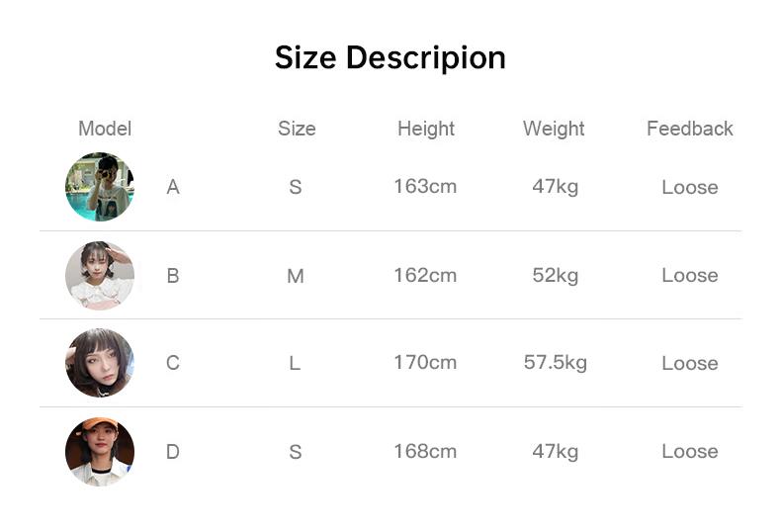Click the Size Descripion title
The image size is (781, 532).
tap(390, 58)
